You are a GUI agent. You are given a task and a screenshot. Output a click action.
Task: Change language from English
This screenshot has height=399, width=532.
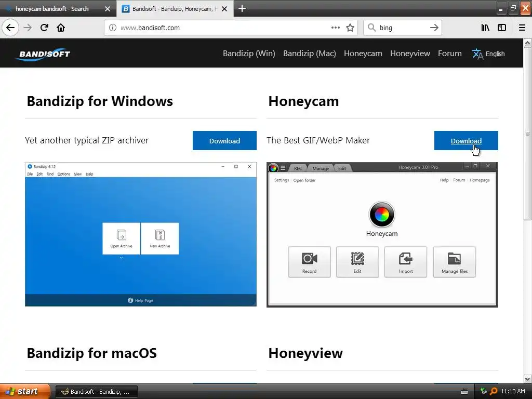pos(495,54)
